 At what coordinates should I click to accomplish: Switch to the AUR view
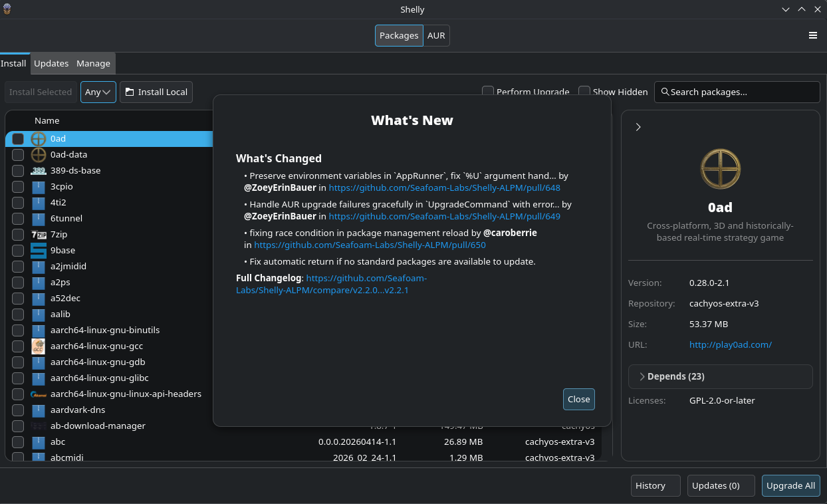[x=436, y=35]
